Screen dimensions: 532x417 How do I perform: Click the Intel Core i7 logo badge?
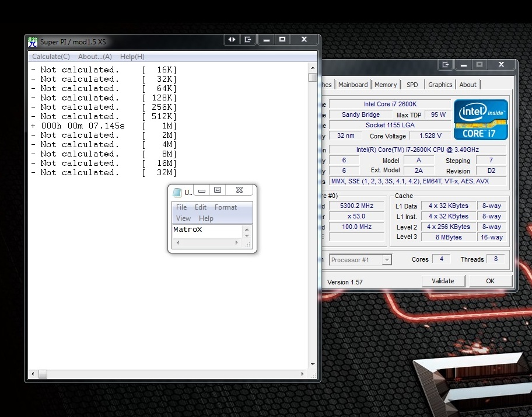[x=481, y=119]
